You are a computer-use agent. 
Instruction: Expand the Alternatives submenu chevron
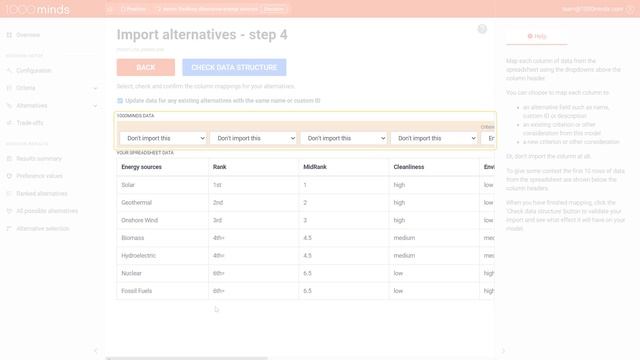pyautogui.click(x=95, y=106)
